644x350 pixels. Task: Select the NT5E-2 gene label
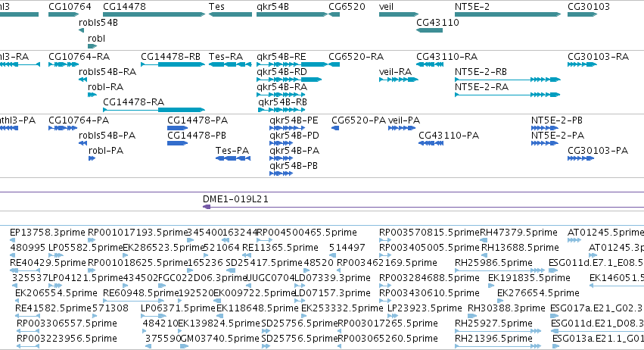(x=472, y=7)
